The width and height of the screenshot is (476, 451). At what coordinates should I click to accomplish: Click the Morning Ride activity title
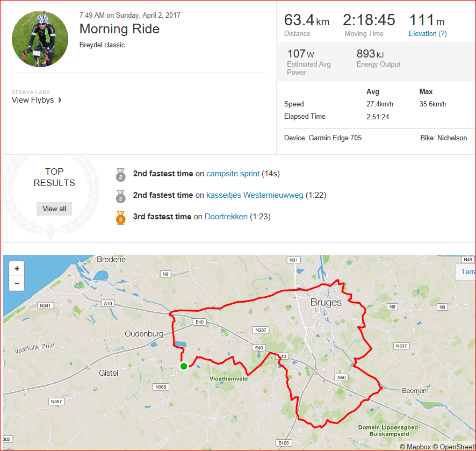tap(119, 29)
